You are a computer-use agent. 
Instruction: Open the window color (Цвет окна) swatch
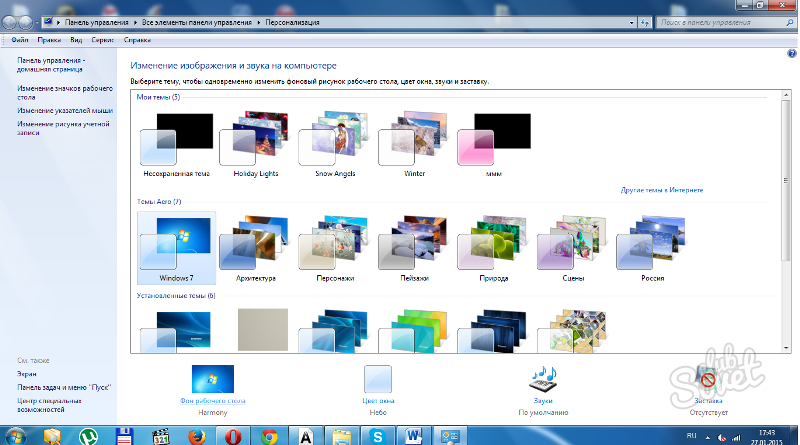tap(378, 380)
